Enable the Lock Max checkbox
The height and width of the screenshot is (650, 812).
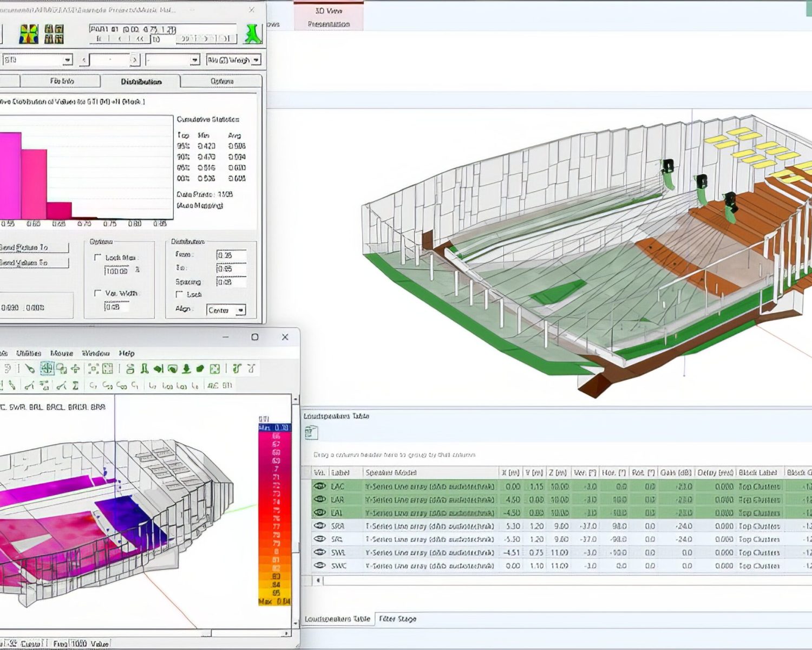tap(98, 257)
